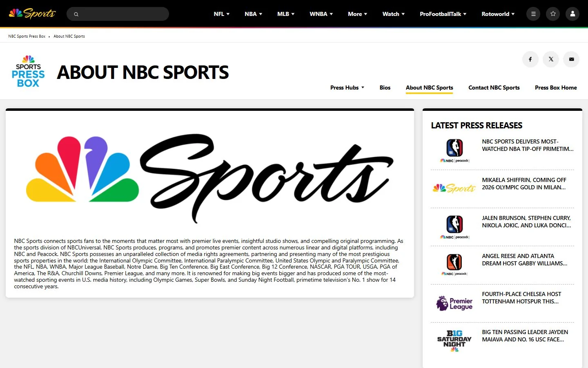This screenshot has width=588, height=368.
Task: Open NBA tip-off press release thumbnail
Action: pyautogui.click(x=454, y=150)
